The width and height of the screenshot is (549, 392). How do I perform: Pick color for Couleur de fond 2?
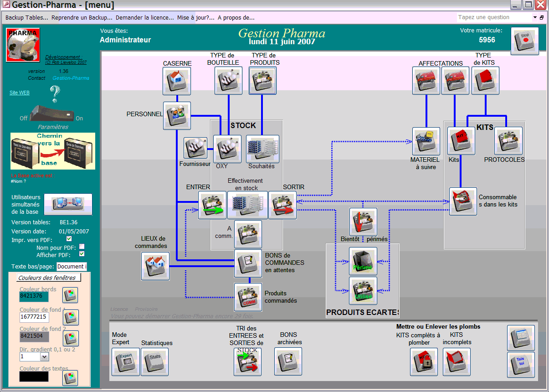tap(70, 338)
